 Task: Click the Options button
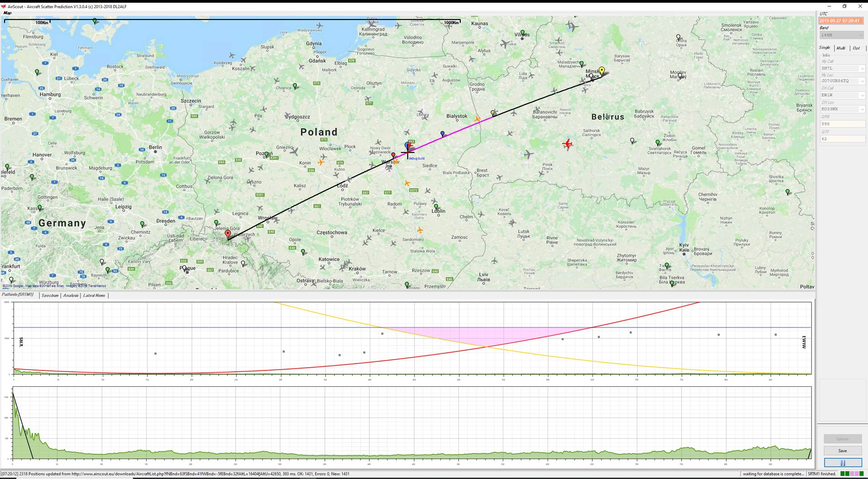point(842,439)
